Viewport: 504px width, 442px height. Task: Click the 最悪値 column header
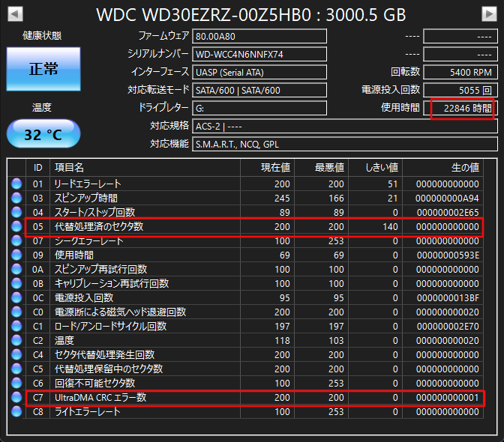point(322,167)
